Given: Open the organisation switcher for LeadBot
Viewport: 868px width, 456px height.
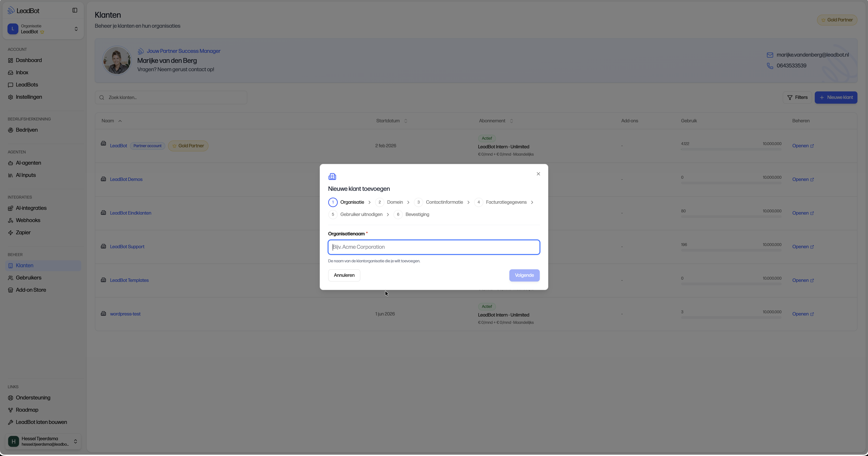Looking at the screenshot, I should pyautogui.click(x=43, y=29).
